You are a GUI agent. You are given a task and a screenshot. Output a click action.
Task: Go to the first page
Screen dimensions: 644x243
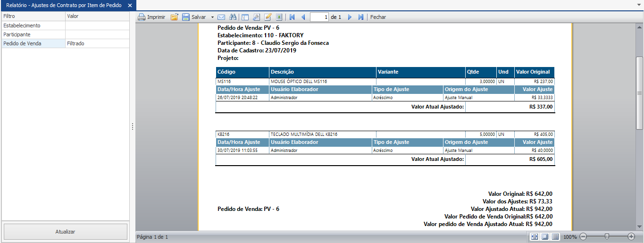coord(292,17)
